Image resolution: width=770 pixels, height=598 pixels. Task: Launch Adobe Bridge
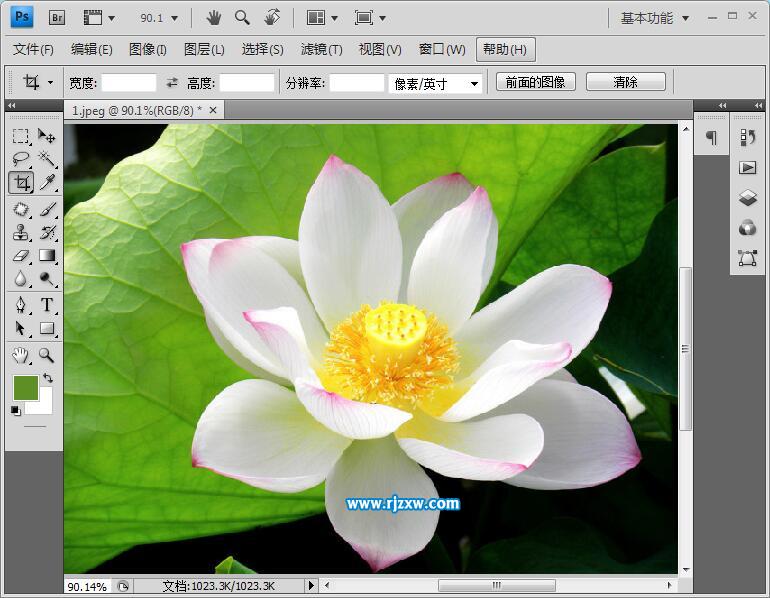point(57,18)
